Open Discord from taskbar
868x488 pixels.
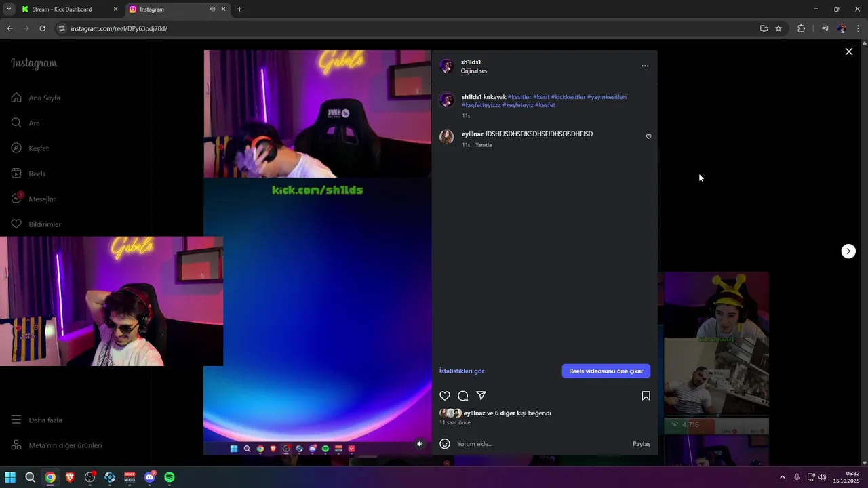click(x=149, y=477)
